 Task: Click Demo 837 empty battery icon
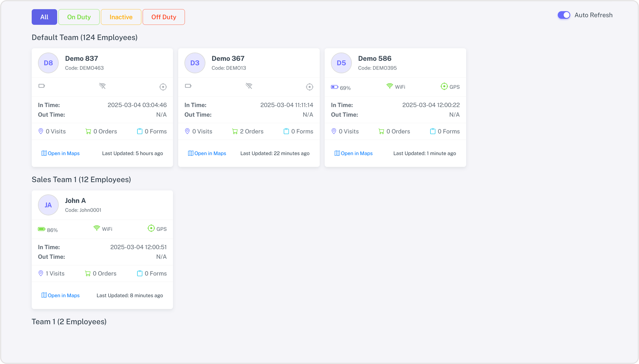42,86
